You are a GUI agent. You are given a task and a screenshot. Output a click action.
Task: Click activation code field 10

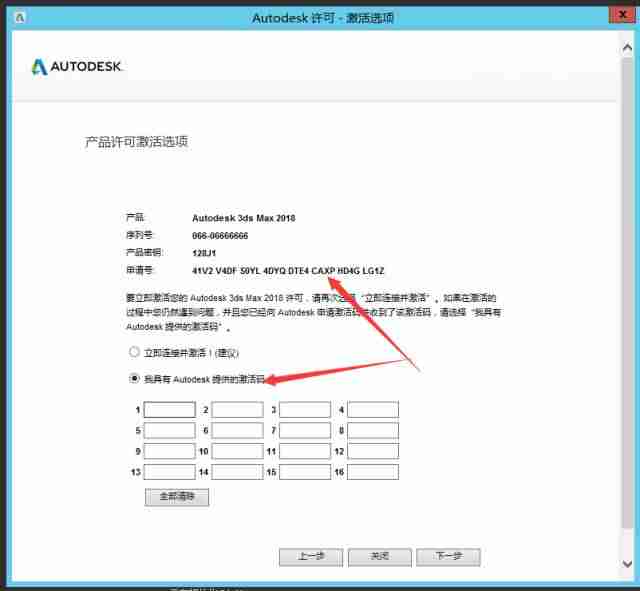coord(237,451)
